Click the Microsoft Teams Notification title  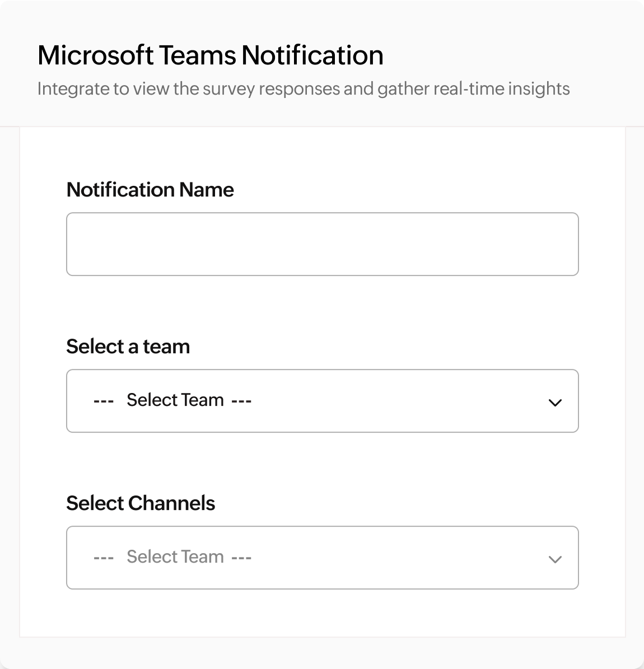[210, 54]
